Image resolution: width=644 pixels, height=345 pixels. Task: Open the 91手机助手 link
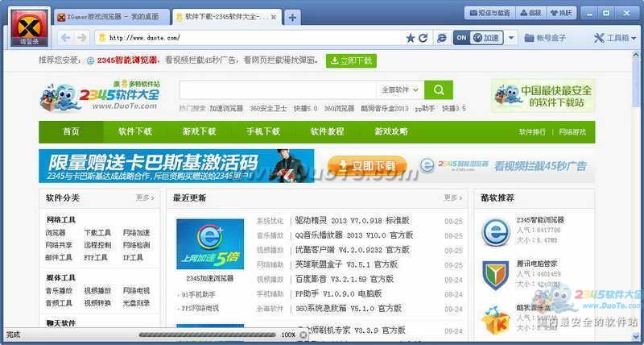point(198,295)
